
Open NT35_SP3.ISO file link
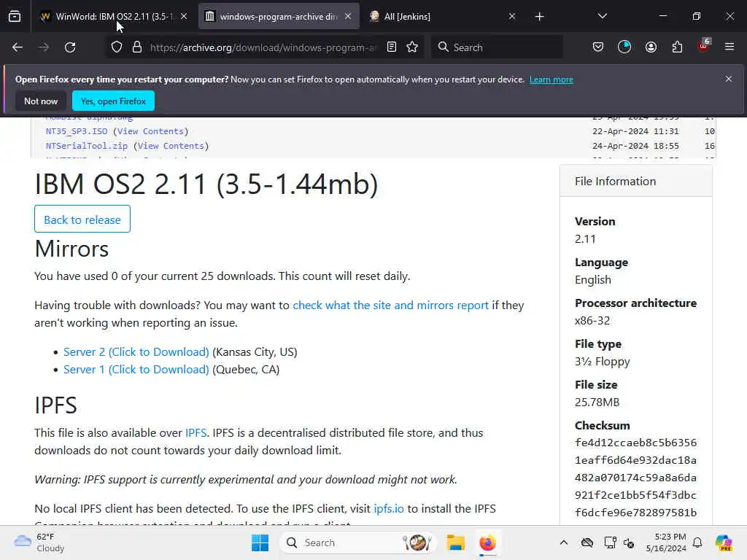coord(76,131)
